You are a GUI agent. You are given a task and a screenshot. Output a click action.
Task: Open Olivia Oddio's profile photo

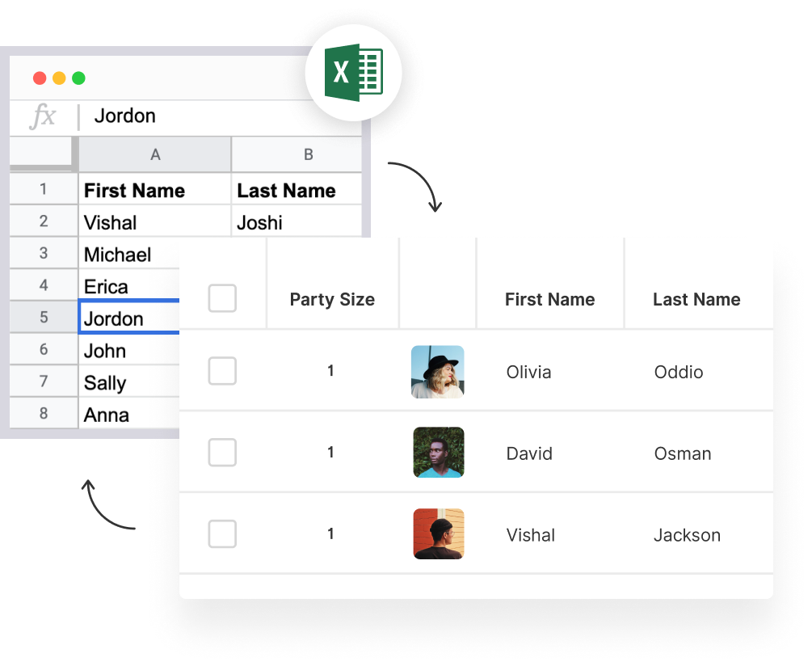click(x=438, y=372)
